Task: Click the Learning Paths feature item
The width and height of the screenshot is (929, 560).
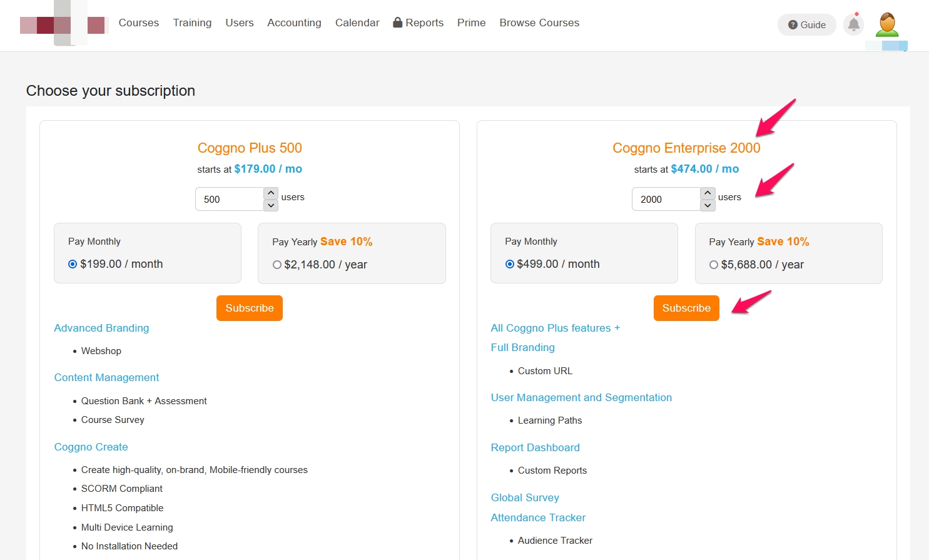Action: click(x=550, y=420)
